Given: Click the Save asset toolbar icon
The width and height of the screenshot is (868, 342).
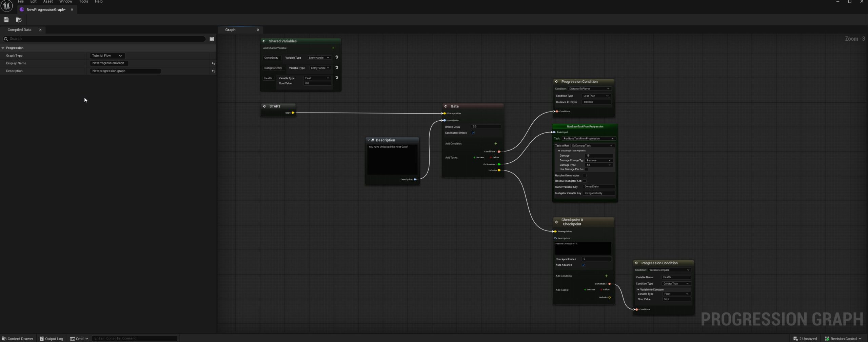Looking at the screenshot, I should pyautogui.click(x=6, y=20).
